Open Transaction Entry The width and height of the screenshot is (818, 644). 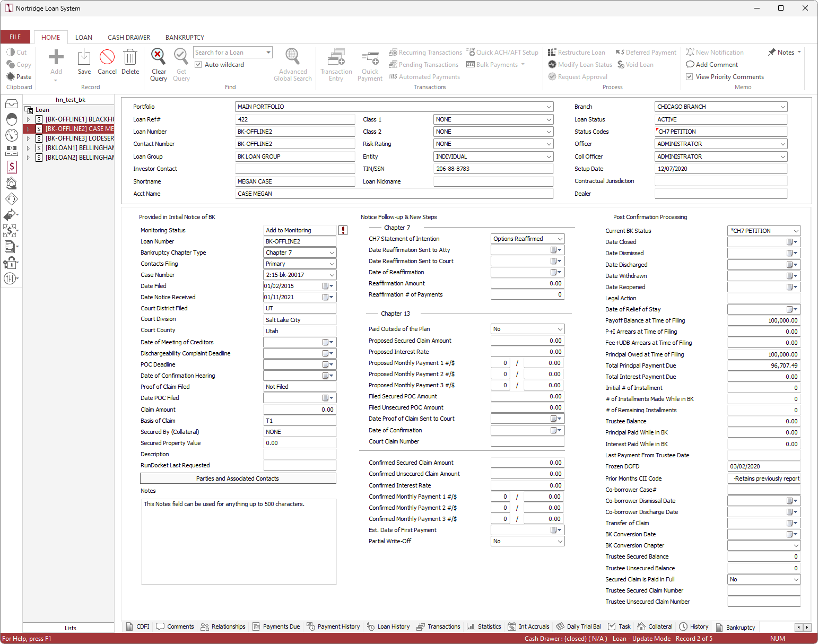336,64
